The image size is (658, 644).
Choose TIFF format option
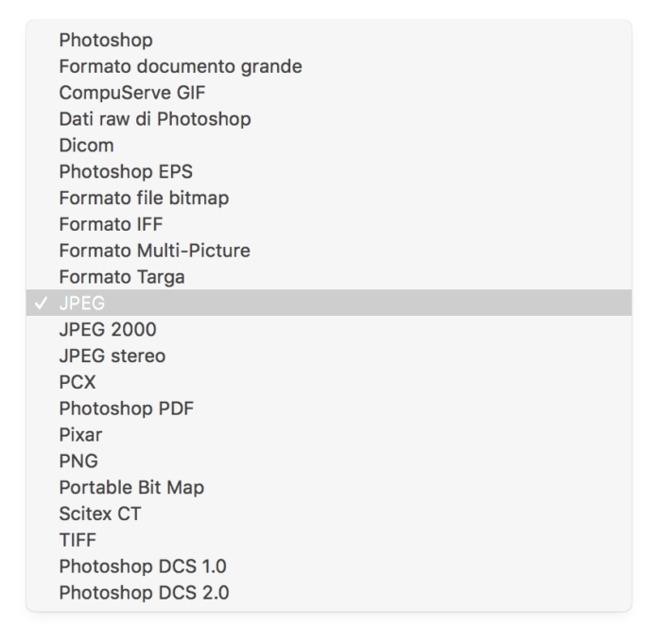[78, 540]
